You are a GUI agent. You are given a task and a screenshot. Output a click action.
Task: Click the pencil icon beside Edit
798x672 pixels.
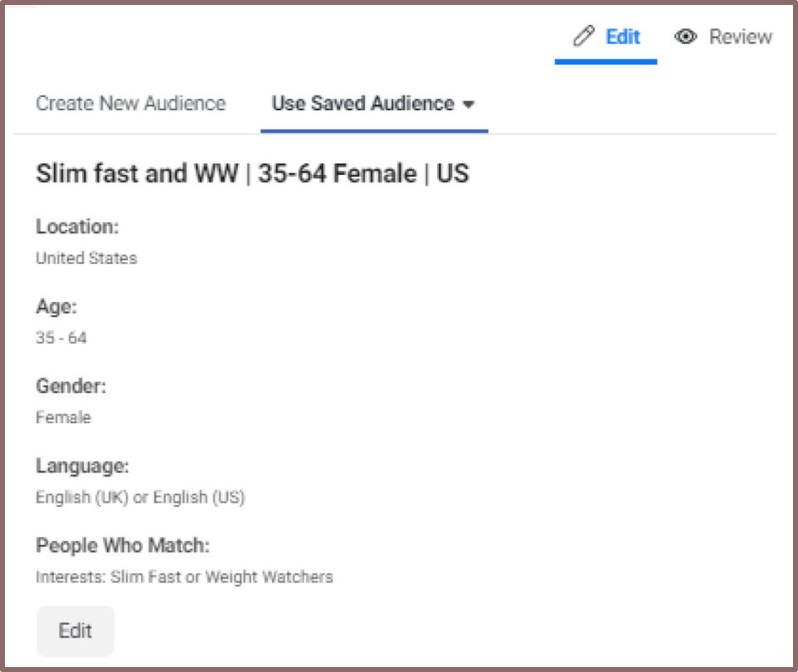(x=584, y=37)
